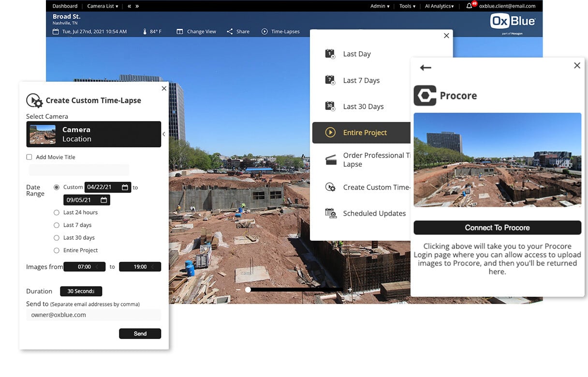This screenshot has width=588, height=377.
Task: Click the Last Day calendar icon
Action: (330, 54)
